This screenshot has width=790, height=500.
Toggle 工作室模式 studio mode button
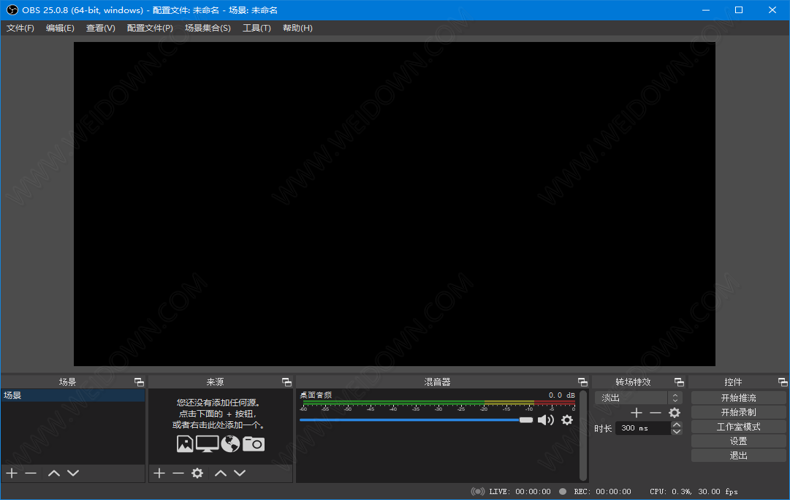(x=739, y=427)
